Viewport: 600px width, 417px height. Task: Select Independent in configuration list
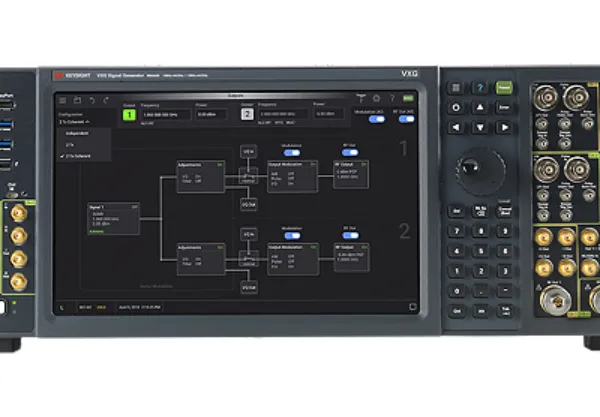click(x=77, y=134)
